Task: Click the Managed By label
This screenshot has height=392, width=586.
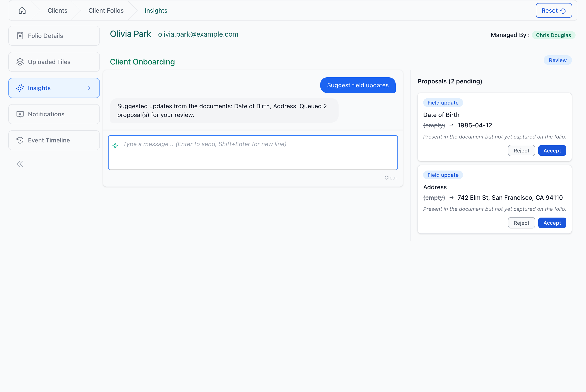Action: [x=510, y=35]
